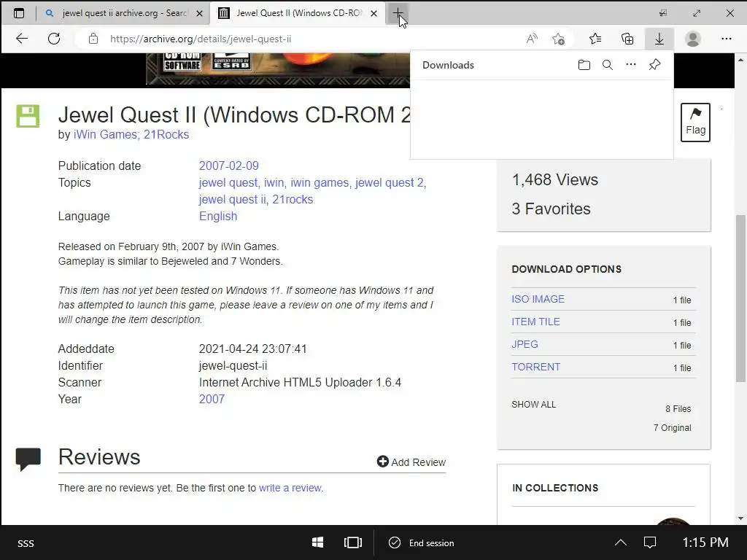The image size is (747, 560).
Task: Click '7 Original' files text
Action: (x=672, y=427)
